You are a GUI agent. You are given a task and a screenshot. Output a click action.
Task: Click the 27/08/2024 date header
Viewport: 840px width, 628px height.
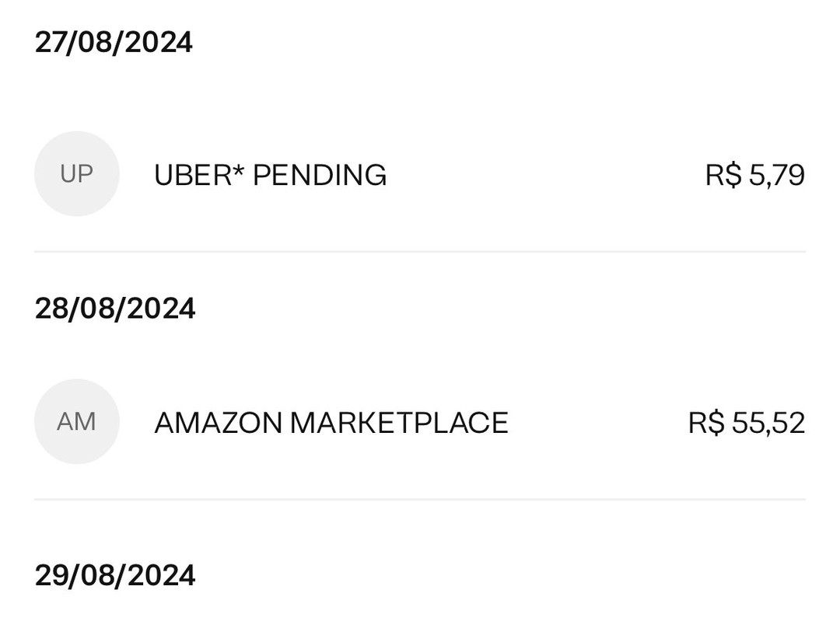tap(114, 42)
